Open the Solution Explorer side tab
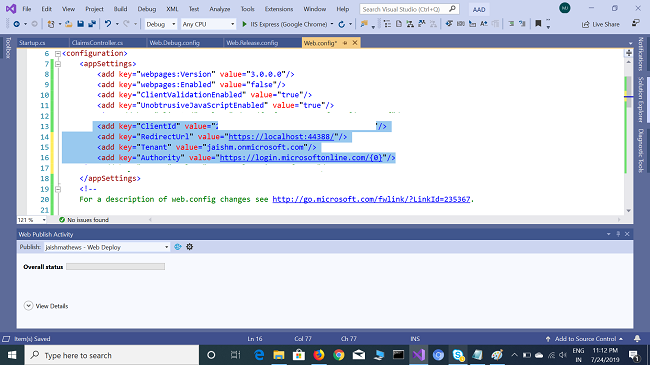Viewport: 650px width, 365px height. click(x=641, y=100)
